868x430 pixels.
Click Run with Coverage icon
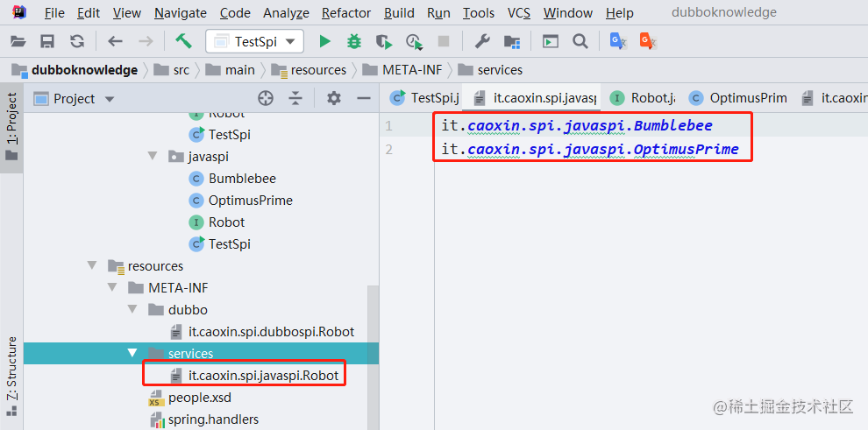[x=384, y=41]
